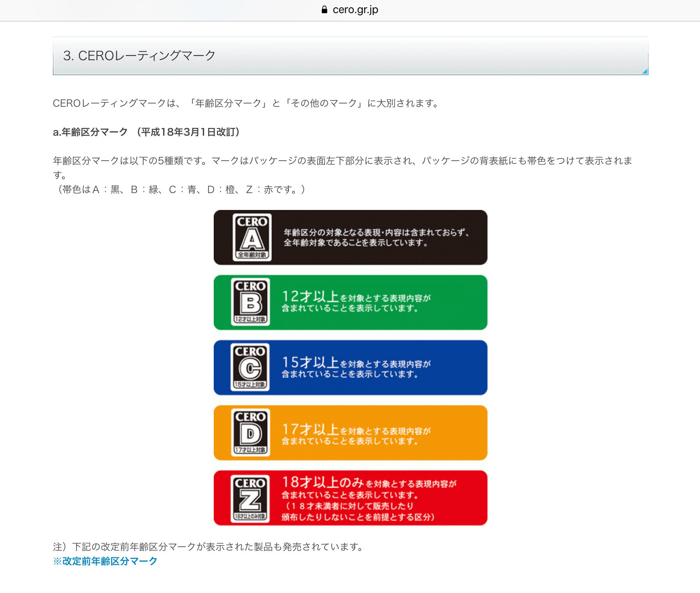Image resolution: width=700 pixels, height=593 pixels.
Task: Click the 全年齢対象 description in black banner
Action: tap(376, 237)
